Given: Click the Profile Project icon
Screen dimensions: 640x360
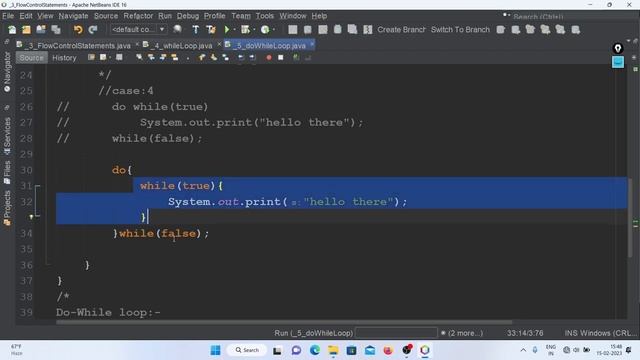Looking at the screenshot, I should pos(265,29).
